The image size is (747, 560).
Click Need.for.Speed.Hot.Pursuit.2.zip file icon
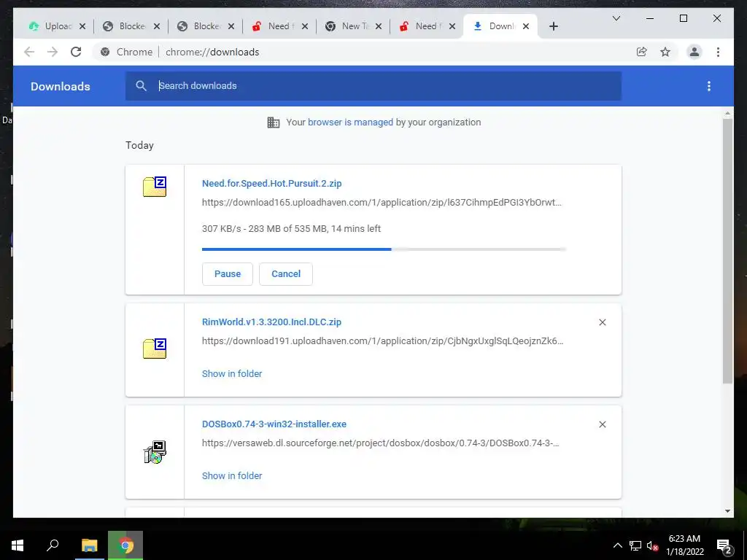155,186
